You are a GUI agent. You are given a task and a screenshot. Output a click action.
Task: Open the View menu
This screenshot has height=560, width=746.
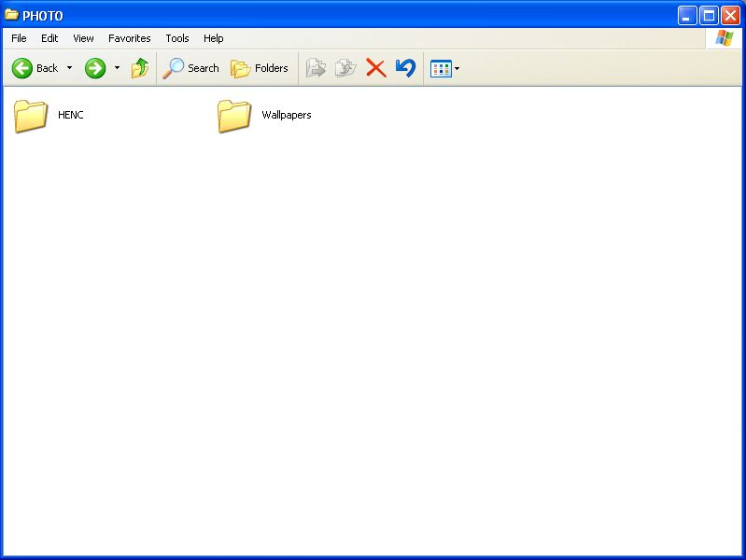coord(83,38)
